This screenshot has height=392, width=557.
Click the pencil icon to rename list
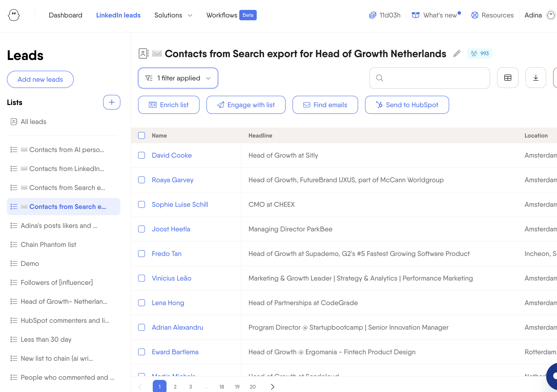tap(456, 53)
